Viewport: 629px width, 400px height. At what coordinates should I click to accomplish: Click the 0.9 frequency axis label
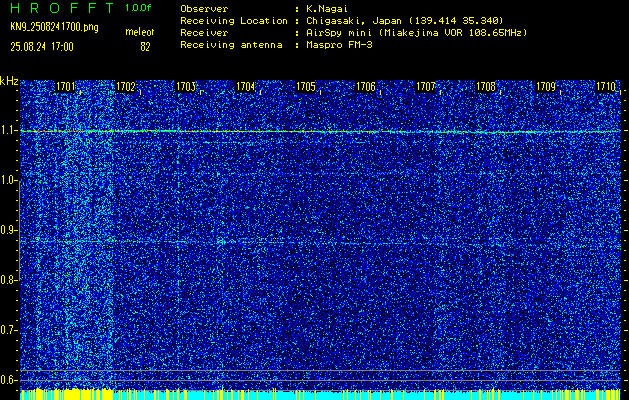(x=8, y=230)
